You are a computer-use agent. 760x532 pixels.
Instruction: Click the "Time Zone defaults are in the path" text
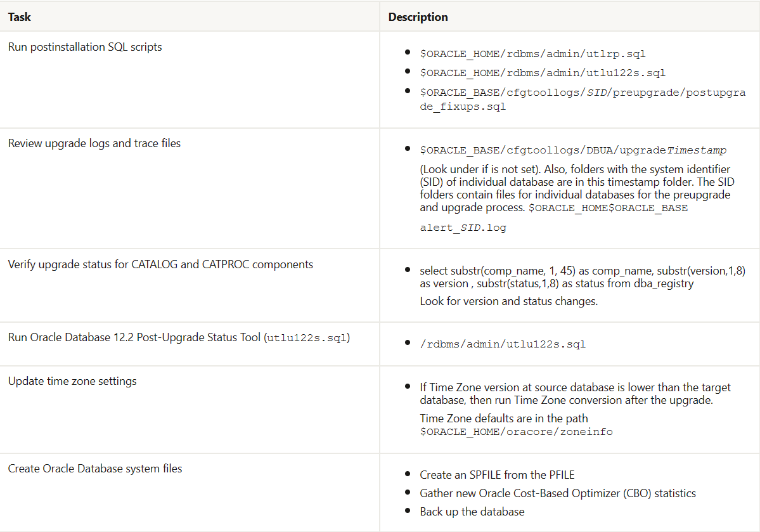click(x=504, y=418)
